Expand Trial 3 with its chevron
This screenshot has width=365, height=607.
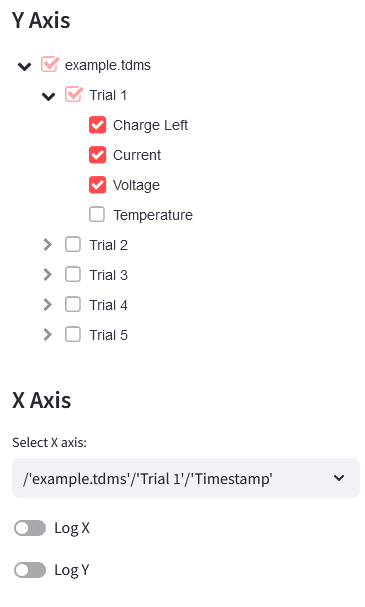click(x=48, y=274)
